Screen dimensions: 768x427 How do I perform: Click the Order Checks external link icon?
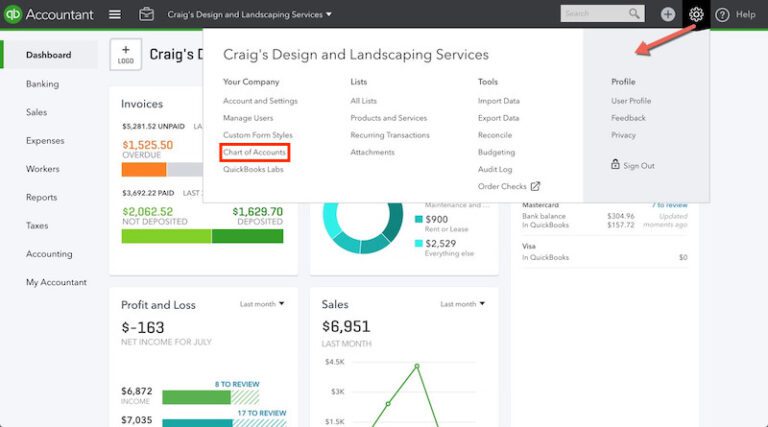pos(535,186)
